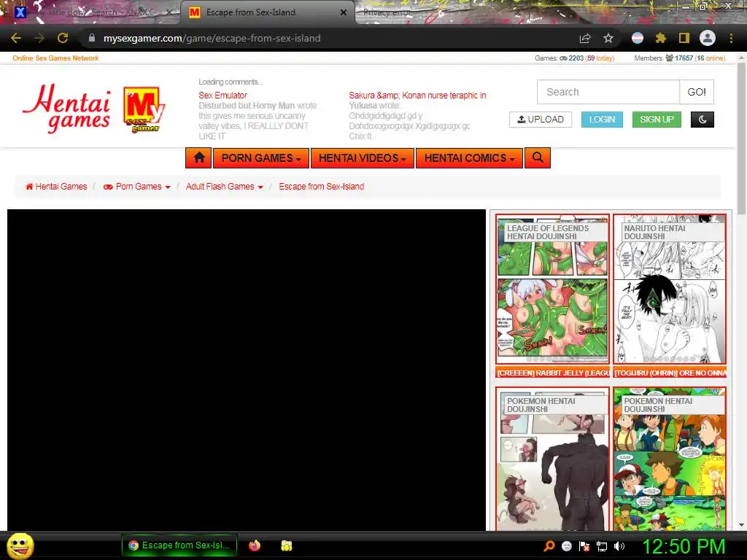Open the Porn Games breadcrumb dropdown
The image size is (747, 560).
137,187
